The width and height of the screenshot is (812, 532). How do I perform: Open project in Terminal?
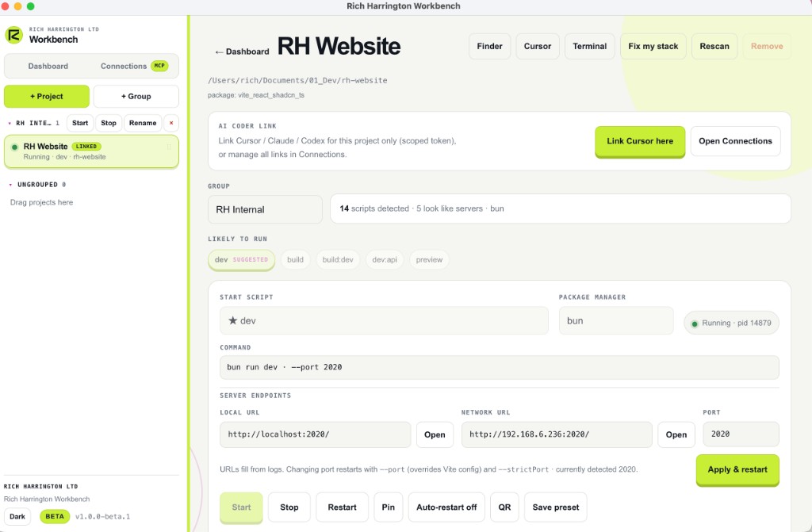click(x=590, y=46)
